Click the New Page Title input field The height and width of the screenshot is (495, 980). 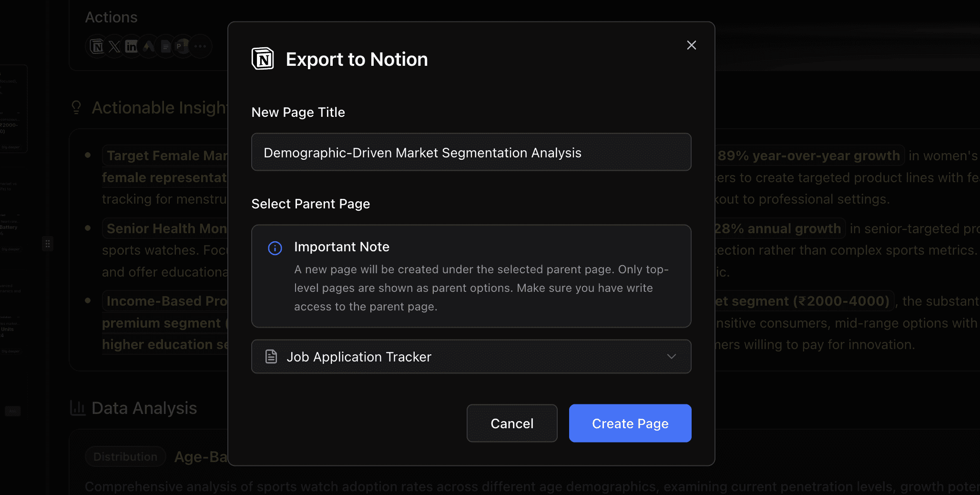pos(471,152)
